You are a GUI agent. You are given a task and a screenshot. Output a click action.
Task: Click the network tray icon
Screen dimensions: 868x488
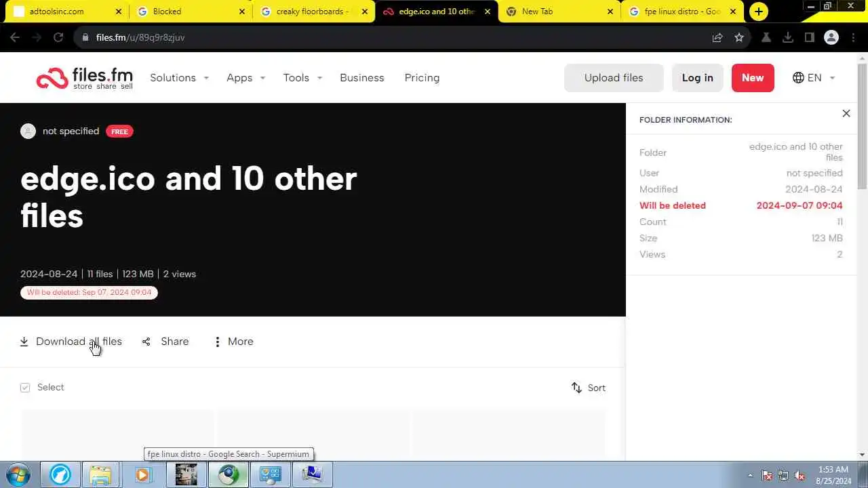pyautogui.click(x=783, y=475)
